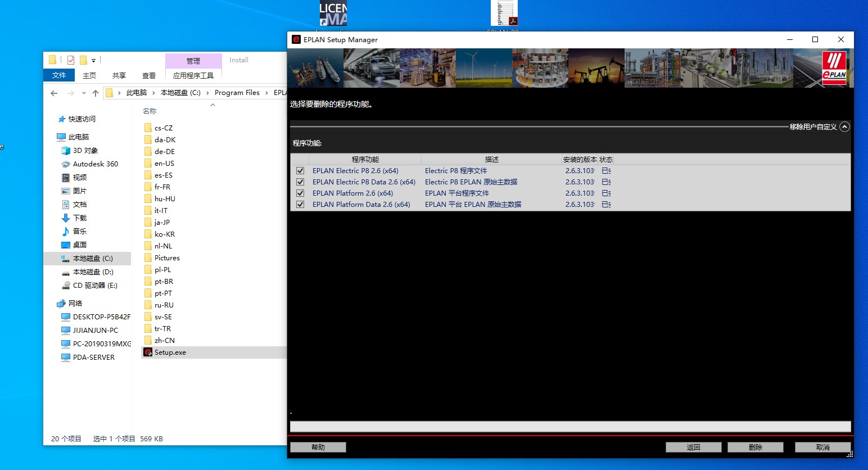
Task: Select the 3D 对象 cube icon
Action: (x=66, y=151)
